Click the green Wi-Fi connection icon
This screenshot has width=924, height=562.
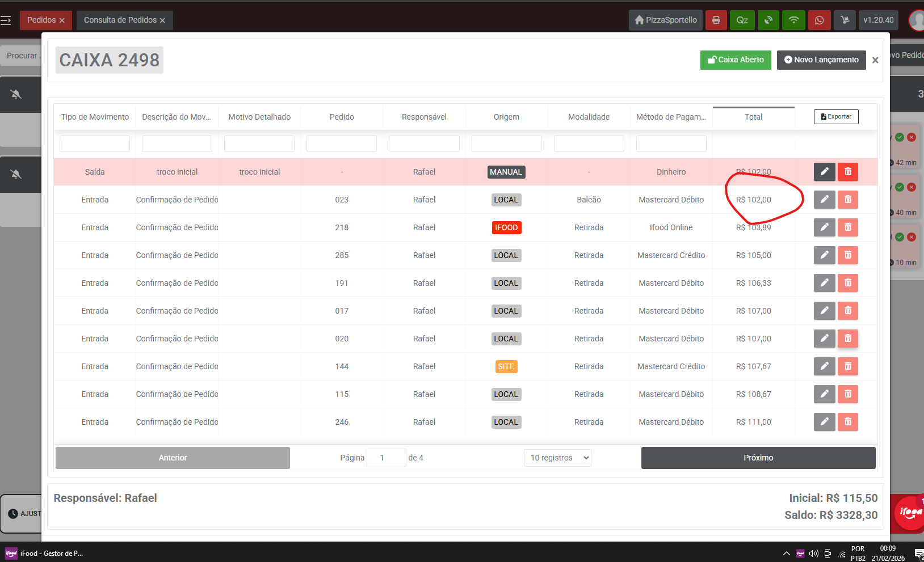tap(793, 20)
